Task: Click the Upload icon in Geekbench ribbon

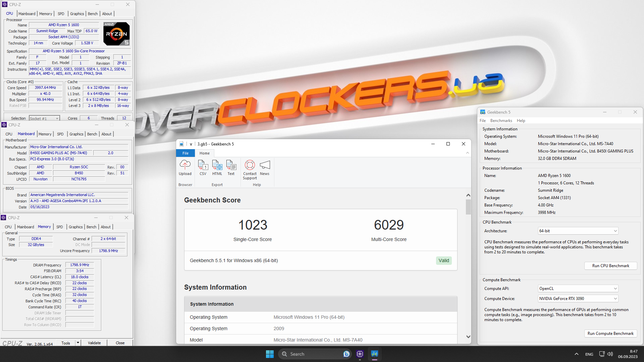Action: 185,167
